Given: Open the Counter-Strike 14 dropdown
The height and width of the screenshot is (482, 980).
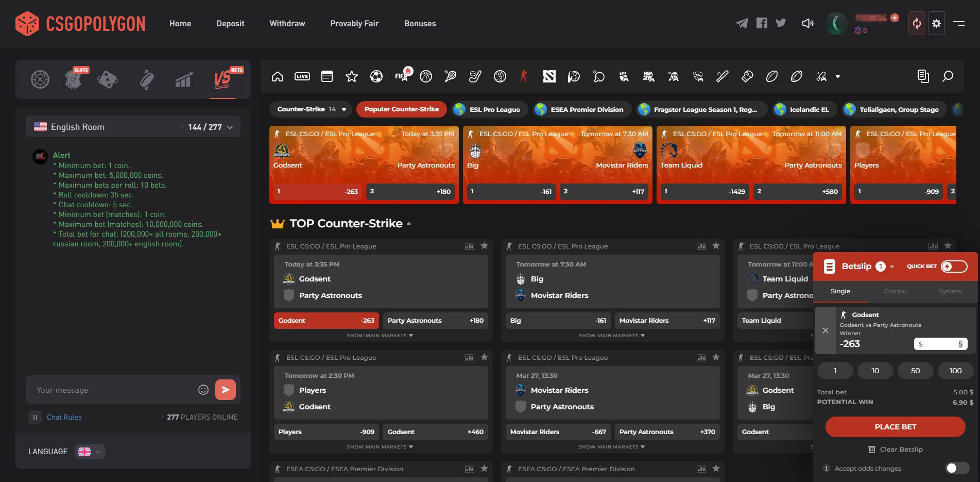Looking at the screenshot, I should [x=311, y=109].
